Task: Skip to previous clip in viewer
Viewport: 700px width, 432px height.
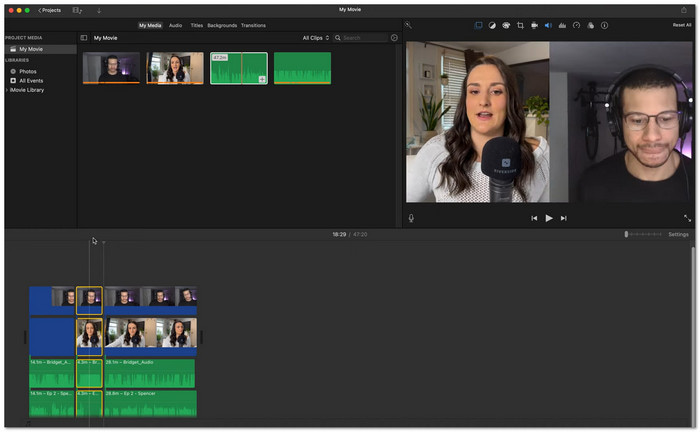Action: [x=534, y=218]
